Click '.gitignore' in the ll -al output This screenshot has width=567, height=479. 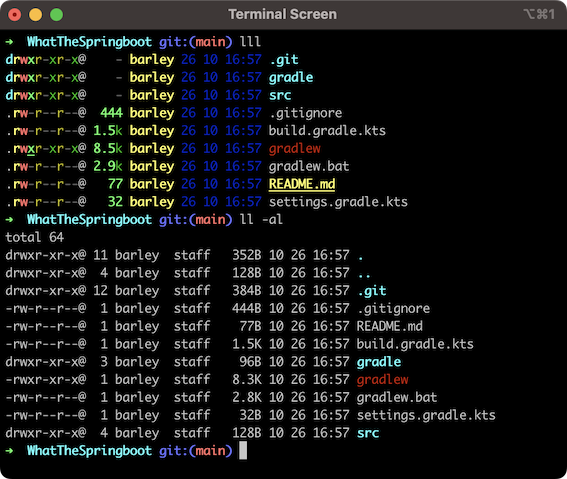393,308
